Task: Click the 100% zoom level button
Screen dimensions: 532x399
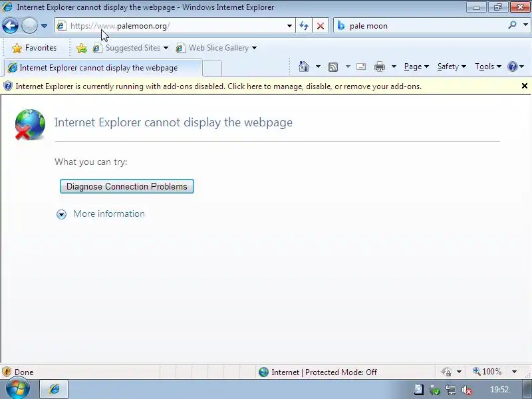Action: [487, 372]
